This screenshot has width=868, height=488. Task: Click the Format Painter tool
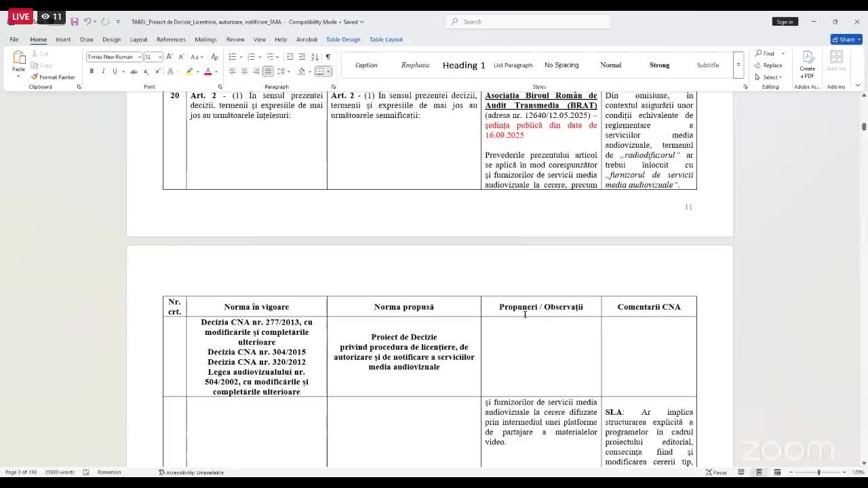click(53, 77)
